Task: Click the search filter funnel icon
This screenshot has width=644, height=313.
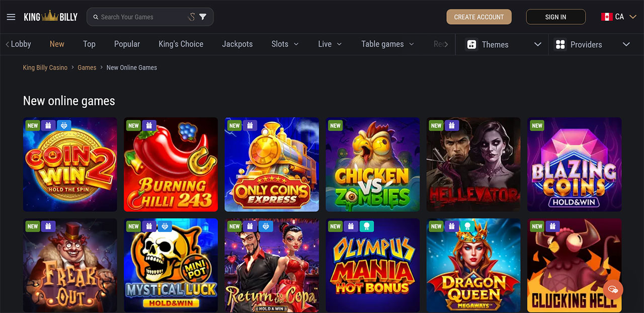Action: click(203, 17)
